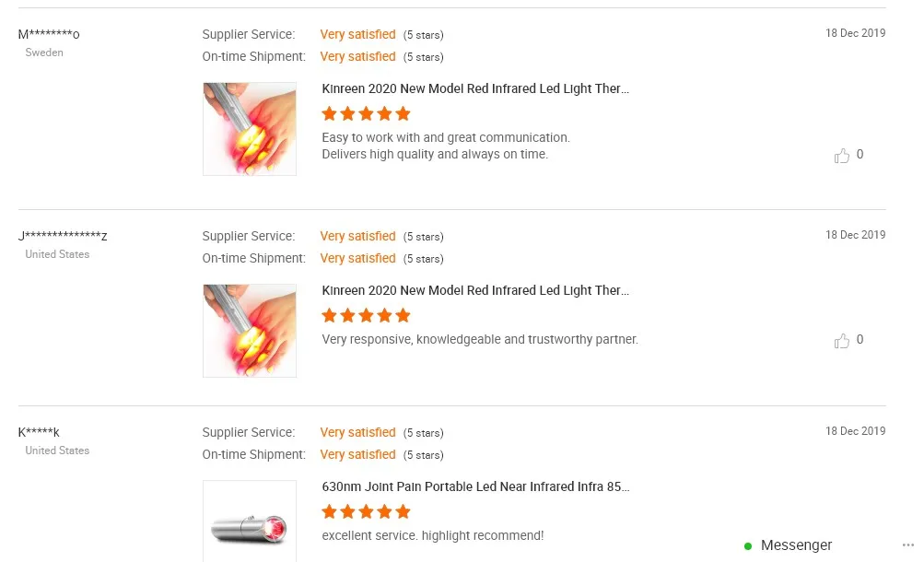
Task: Click star rating above 'excellent service' comment
Action: click(x=366, y=512)
